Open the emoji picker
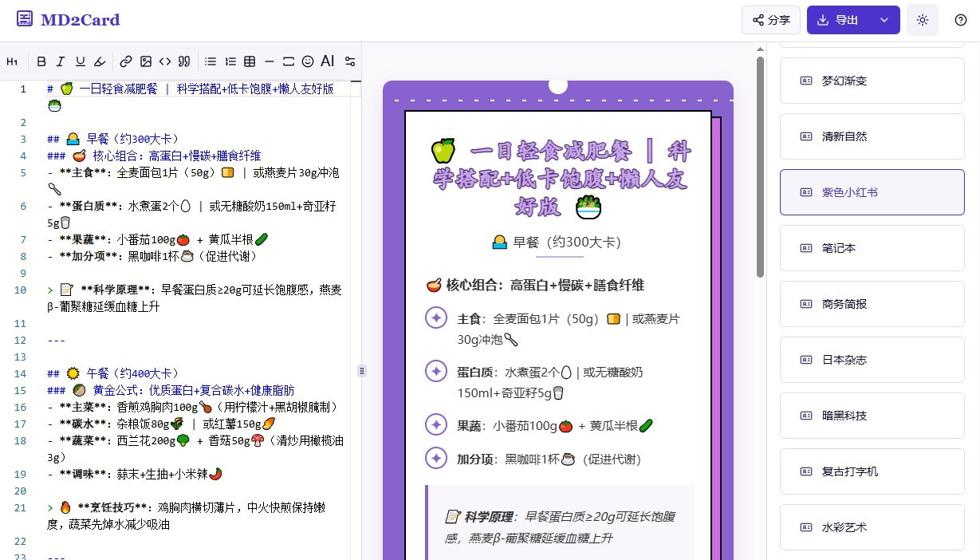 309,61
